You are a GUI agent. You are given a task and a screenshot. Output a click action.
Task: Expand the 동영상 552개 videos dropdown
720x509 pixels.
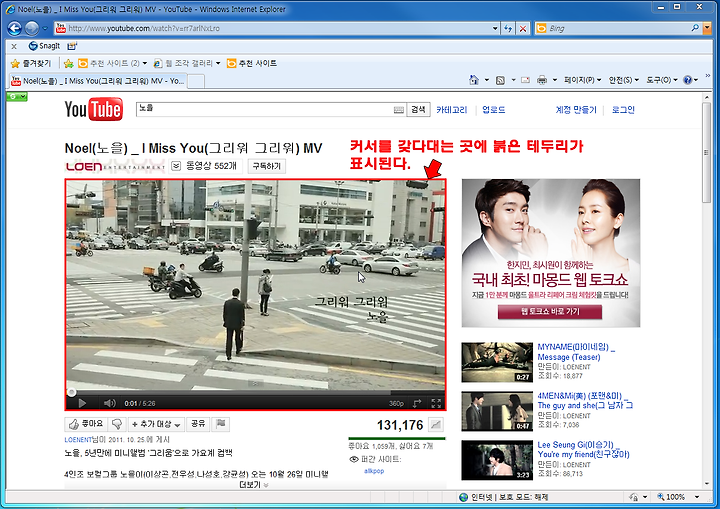coord(176,166)
